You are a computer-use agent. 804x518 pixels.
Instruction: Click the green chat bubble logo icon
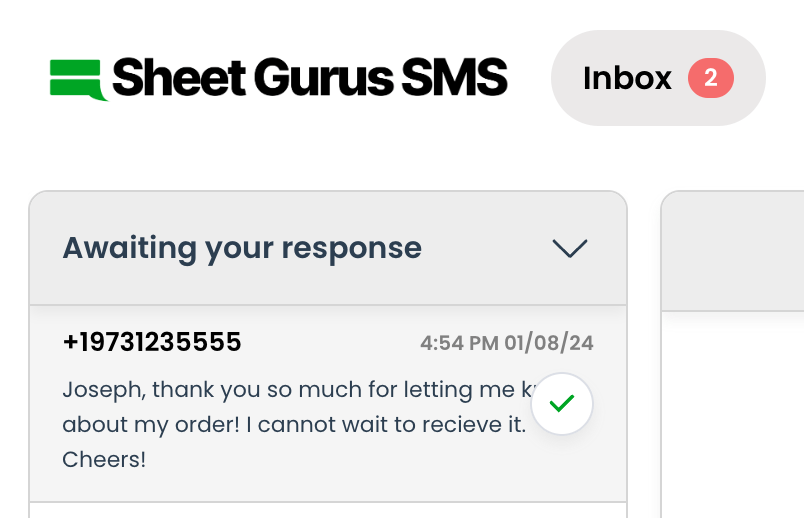click(78, 80)
